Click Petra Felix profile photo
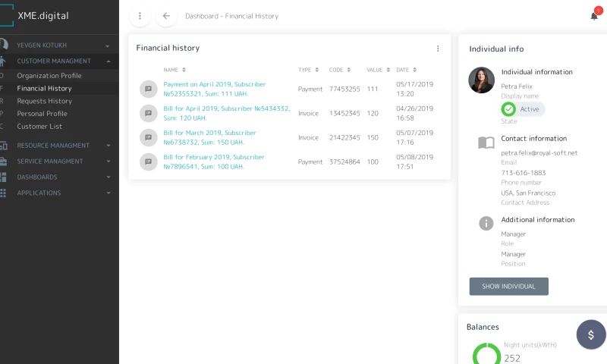The height and width of the screenshot is (364, 607). tap(482, 80)
